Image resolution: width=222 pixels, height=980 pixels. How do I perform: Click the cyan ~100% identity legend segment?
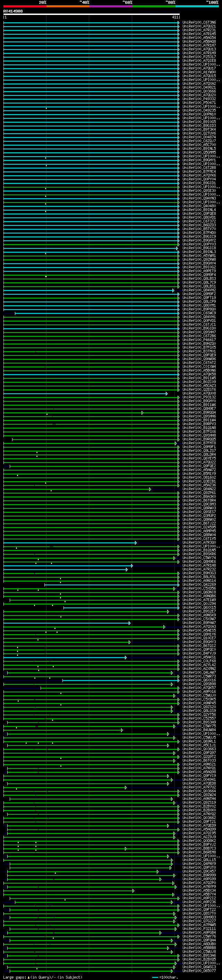pyautogui.click(x=197, y=6)
